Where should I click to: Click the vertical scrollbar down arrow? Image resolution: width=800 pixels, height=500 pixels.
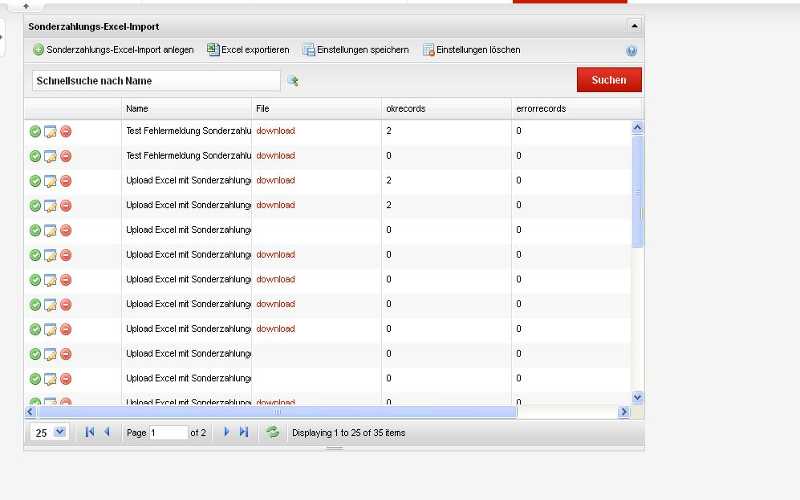coord(637,396)
